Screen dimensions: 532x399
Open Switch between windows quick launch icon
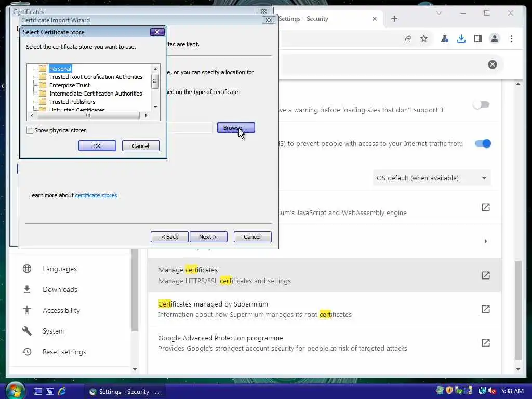pyautogui.click(x=50, y=392)
